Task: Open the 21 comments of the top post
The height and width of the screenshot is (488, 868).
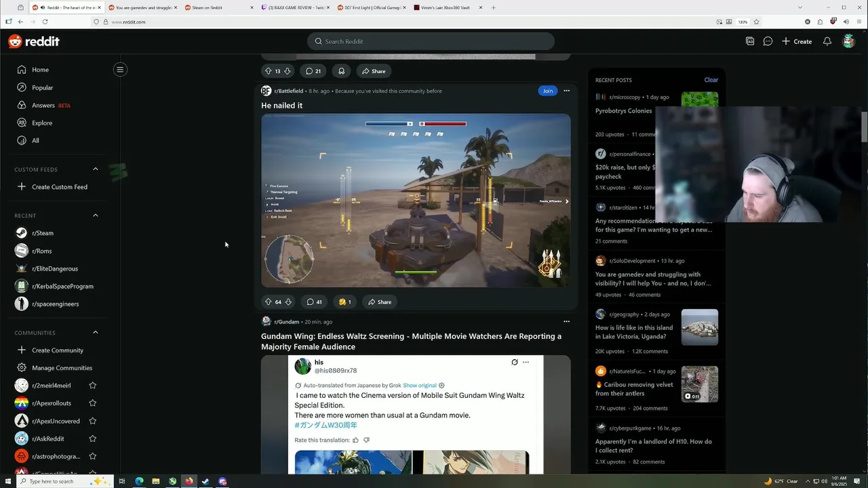Action: [313, 71]
